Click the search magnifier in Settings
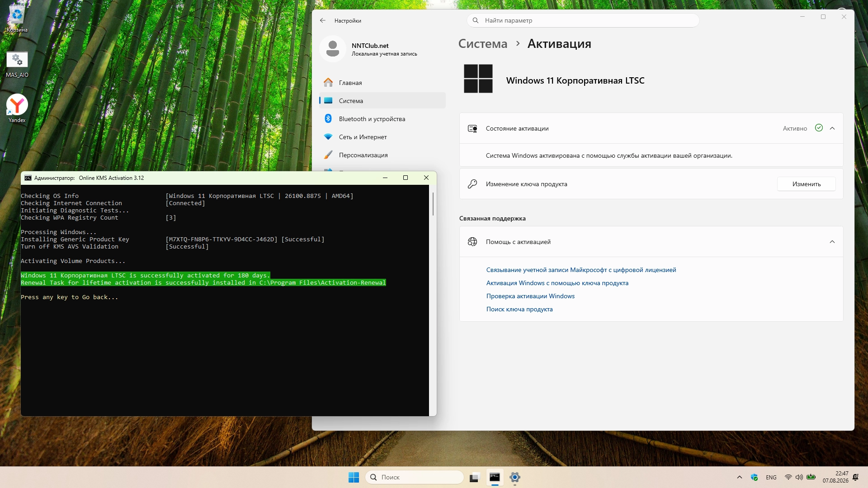 coord(476,20)
